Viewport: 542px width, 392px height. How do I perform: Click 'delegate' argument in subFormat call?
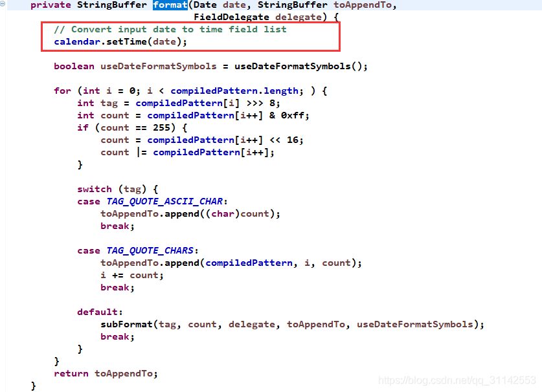(x=252, y=324)
